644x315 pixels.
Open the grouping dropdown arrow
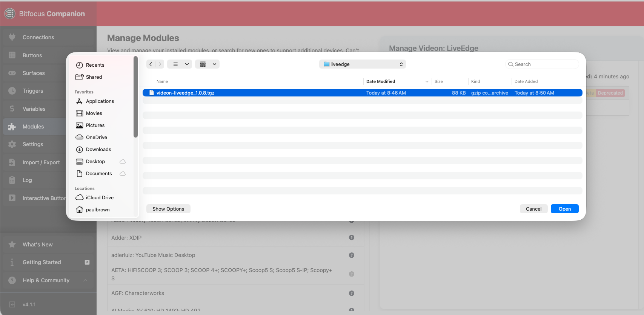point(214,64)
